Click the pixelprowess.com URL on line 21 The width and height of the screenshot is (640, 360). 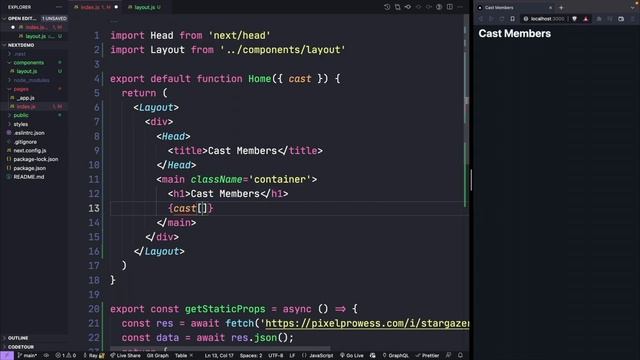coord(367,324)
